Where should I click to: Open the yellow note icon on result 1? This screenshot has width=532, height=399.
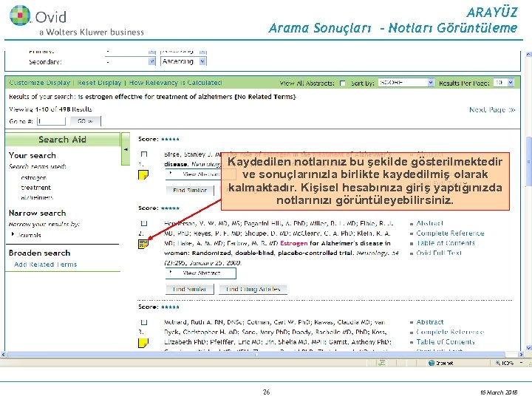click(143, 175)
